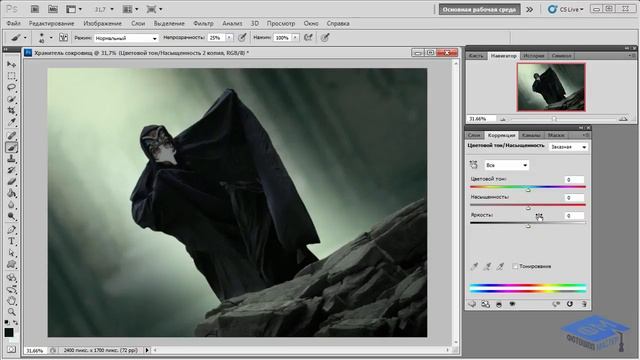Click Основная рабочая среда workspace button
This screenshot has height=360, width=640.
click(x=479, y=9)
